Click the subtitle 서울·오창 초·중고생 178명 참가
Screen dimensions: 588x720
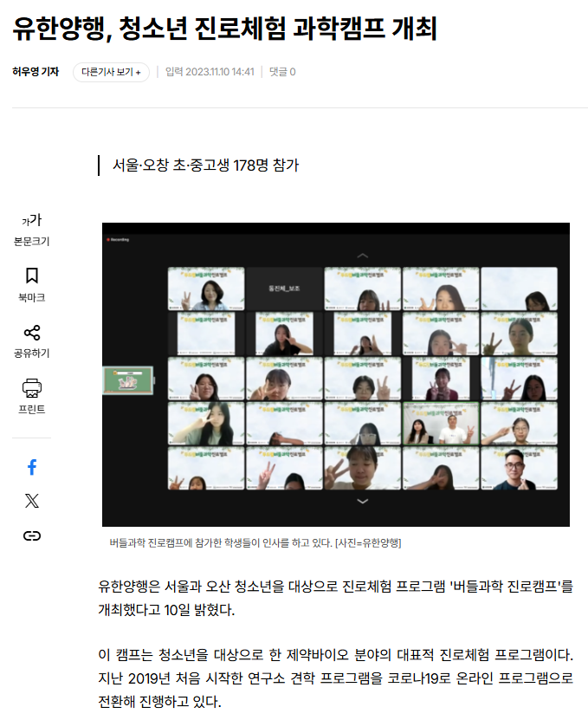coord(205,165)
